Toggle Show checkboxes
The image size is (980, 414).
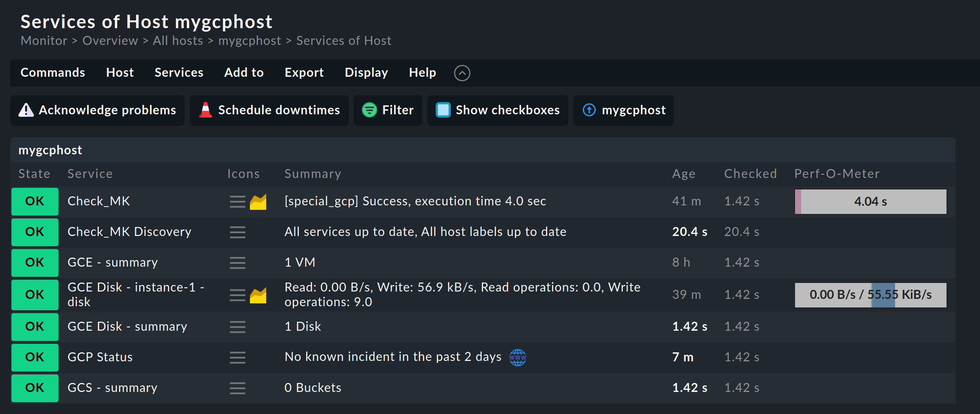[x=497, y=110]
